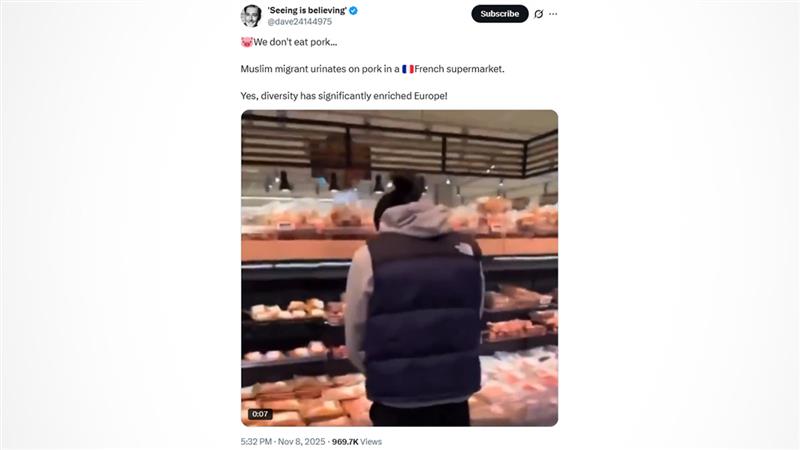Open the 'Seeing is believing' display name link
The width and height of the screenshot is (800, 450).
(307, 10)
